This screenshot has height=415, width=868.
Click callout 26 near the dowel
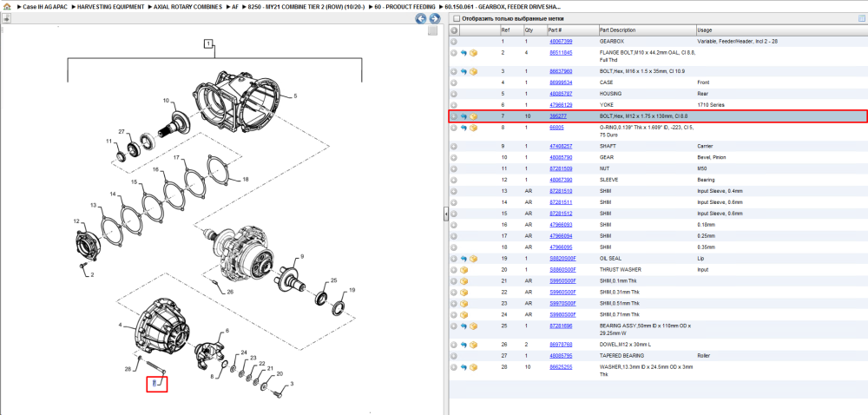(x=230, y=293)
